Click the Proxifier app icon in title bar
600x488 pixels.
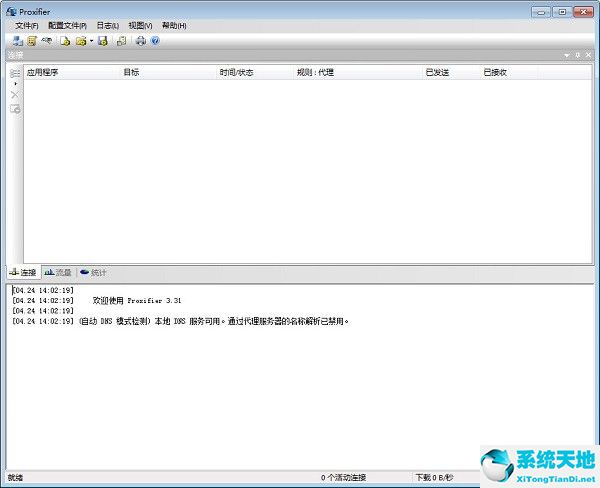point(11,12)
